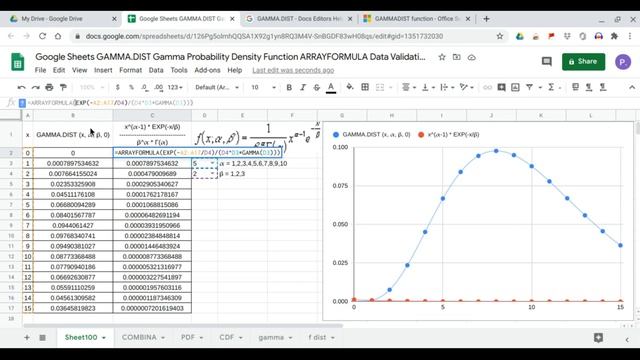Toggle bold formatting
The height and width of the screenshot is (360, 640).
289,87
